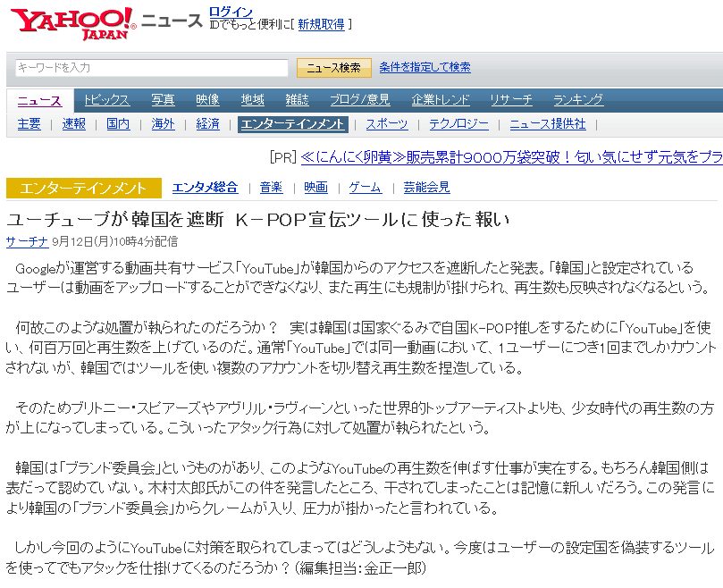
Task: Click the ニュース検索 button
Action: 334,68
